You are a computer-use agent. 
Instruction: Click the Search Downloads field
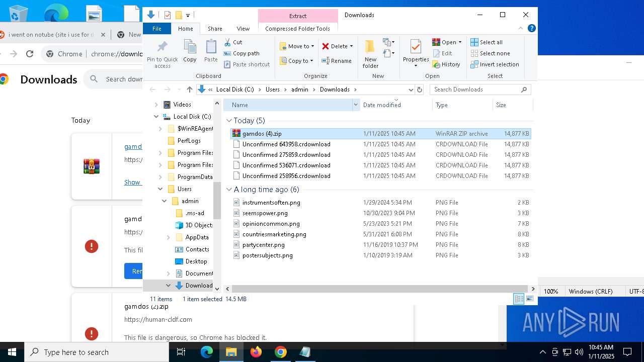pyautogui.click(x=480, y=89)
